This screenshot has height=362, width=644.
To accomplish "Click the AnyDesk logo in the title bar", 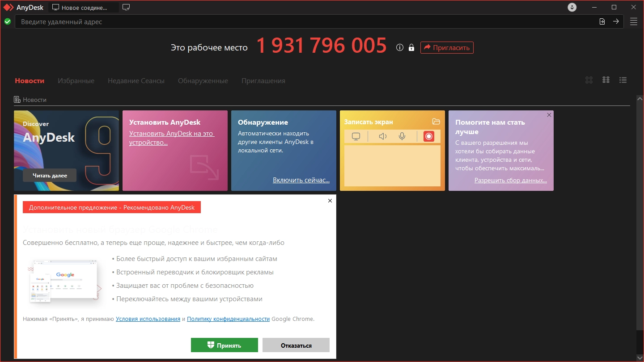I will coord(8,7).
